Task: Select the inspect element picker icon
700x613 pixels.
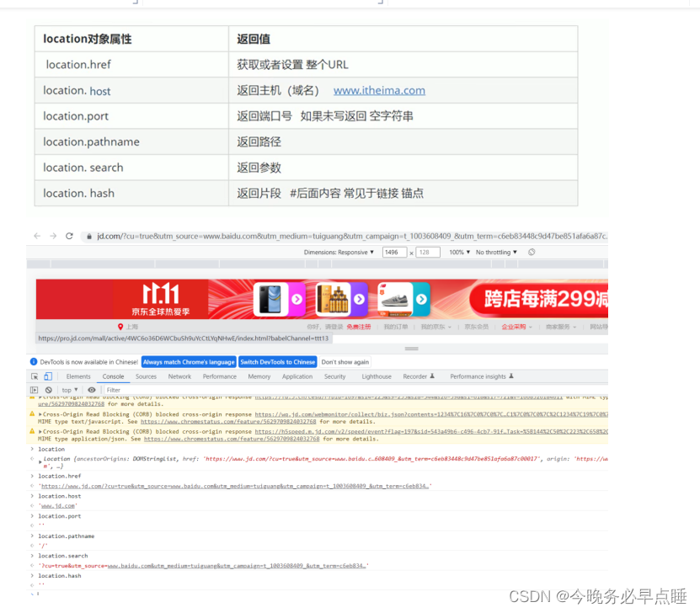Action: [35, 376]
